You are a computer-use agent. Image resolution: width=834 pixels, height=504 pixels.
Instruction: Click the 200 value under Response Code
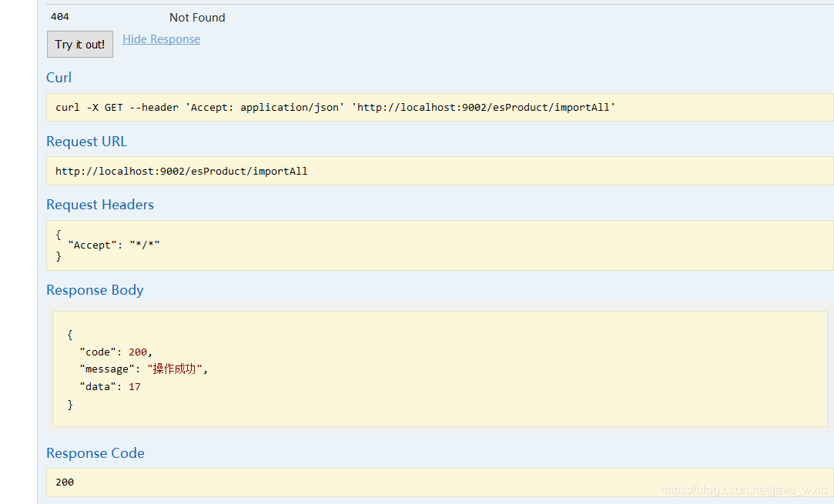(x=65, y=482)
